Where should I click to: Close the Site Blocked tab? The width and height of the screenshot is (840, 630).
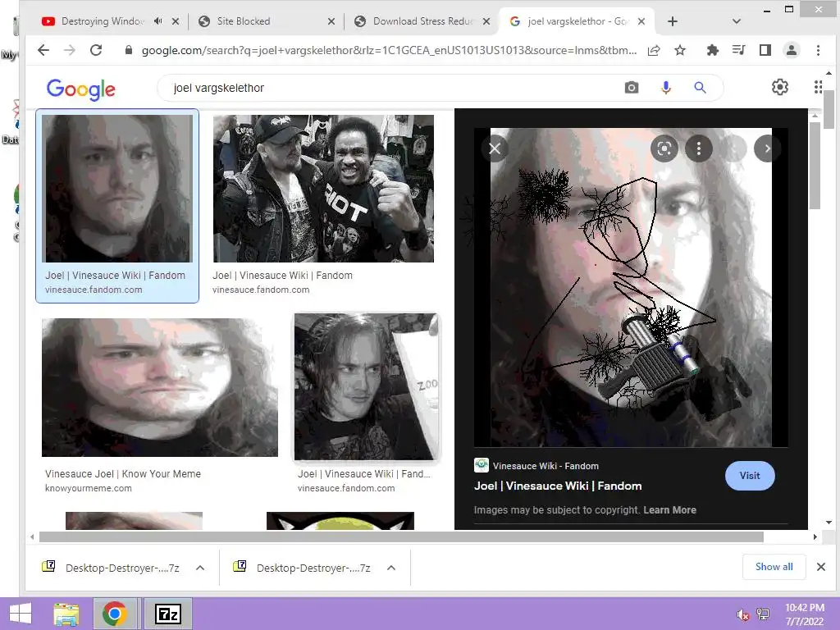point(331,21)
